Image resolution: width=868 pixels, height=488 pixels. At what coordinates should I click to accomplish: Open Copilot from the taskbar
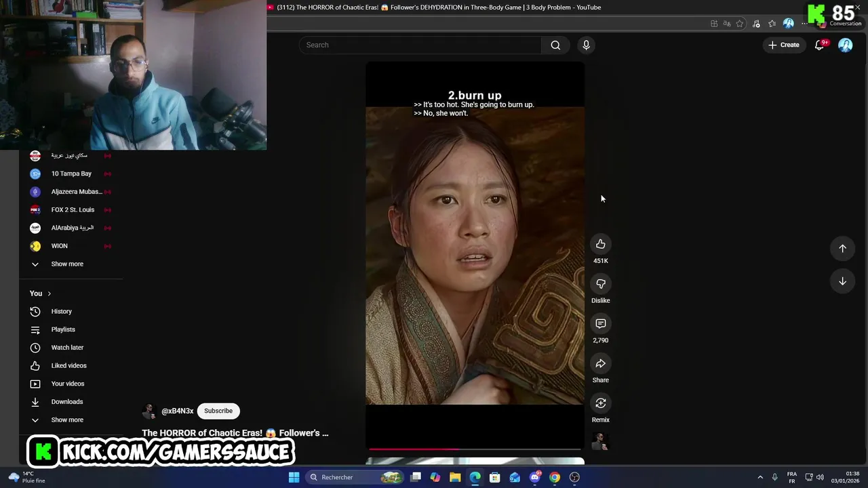[x=435, y=477]
